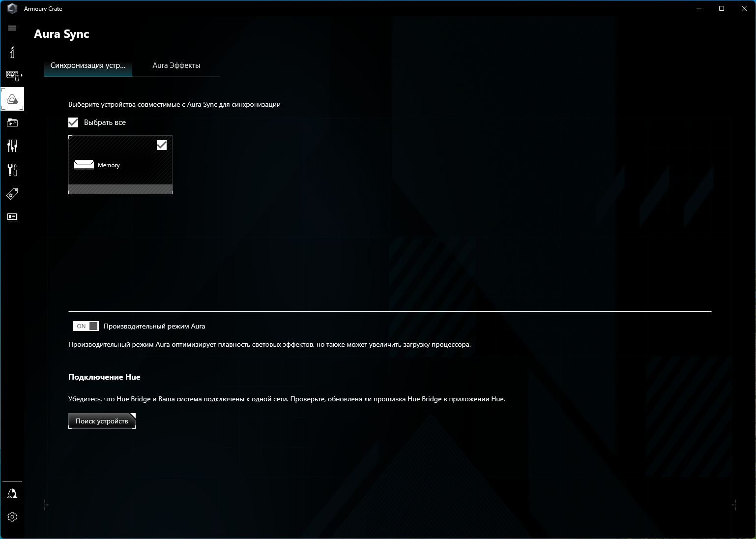
Task: Open the hamburger navigation menu
Action: [x=12, y=28]
